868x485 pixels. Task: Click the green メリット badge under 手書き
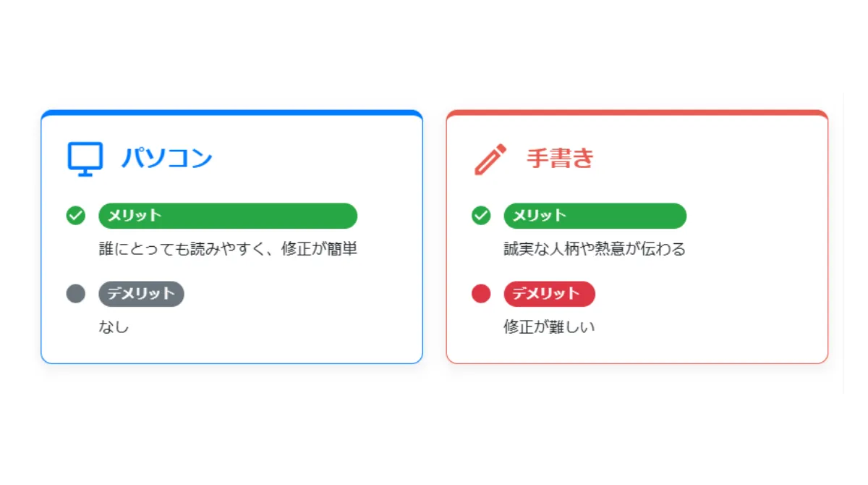[595, 216]
